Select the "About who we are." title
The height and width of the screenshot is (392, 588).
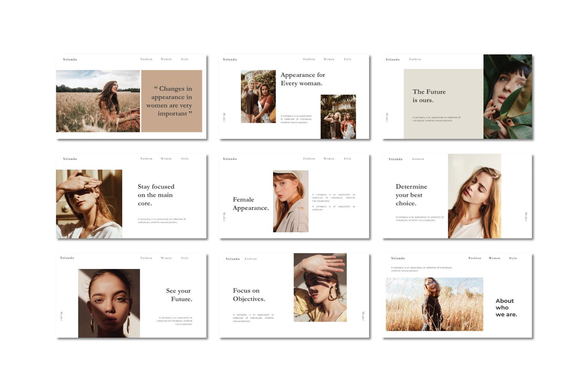pyautogui.click(x=506, y=308)
